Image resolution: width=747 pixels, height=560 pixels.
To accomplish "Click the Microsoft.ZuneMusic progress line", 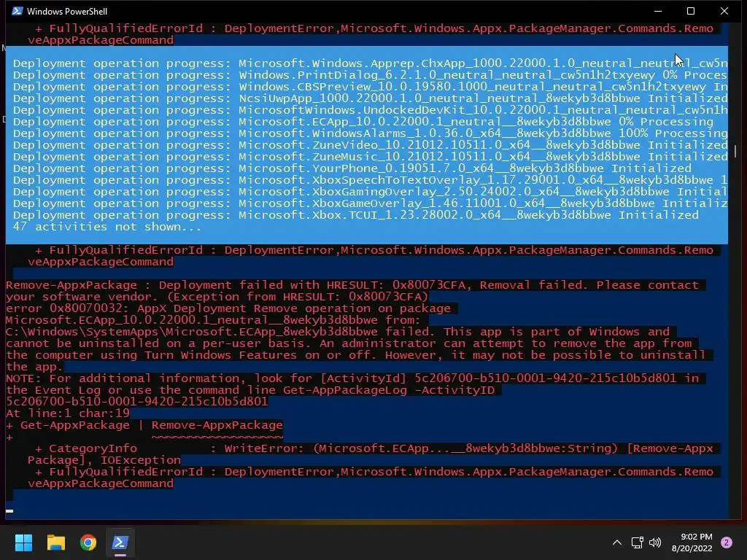I will pos(370,157).
